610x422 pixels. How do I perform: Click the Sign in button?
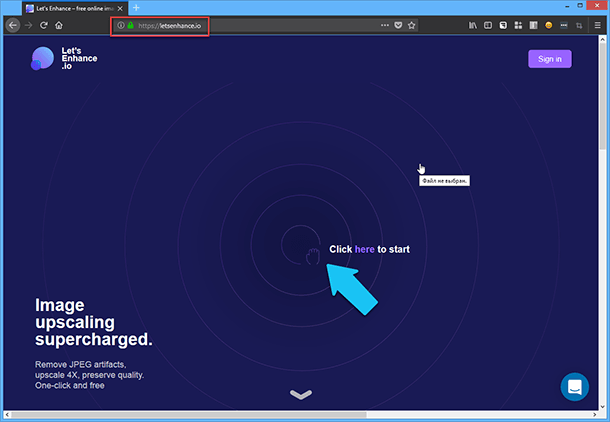click(x=550, y=59)
